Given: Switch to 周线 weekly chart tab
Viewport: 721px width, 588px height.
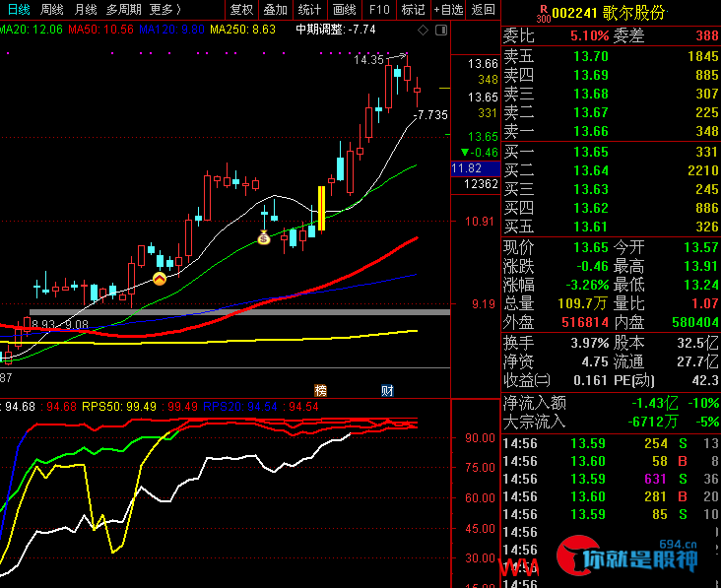Looking at the screenshot, I should [x=52, y=9].
